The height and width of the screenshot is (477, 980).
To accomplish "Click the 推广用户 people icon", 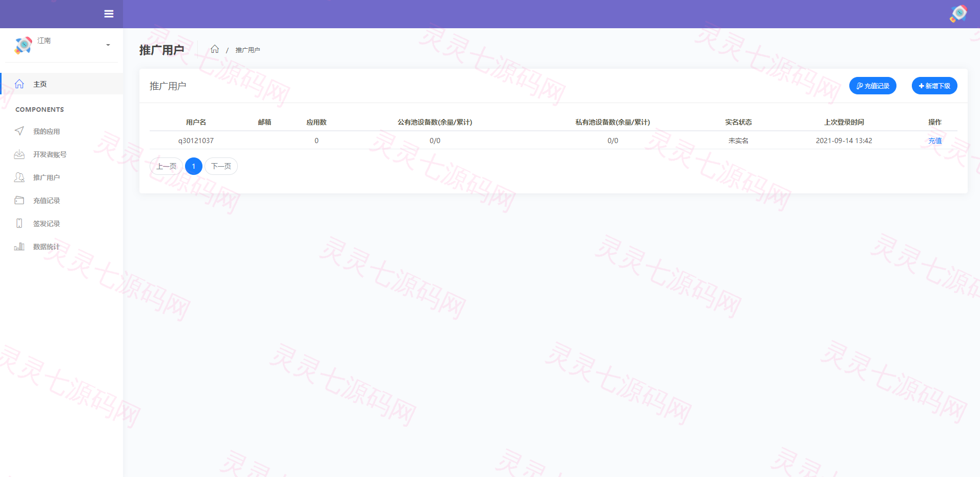I will click(19, 177).
